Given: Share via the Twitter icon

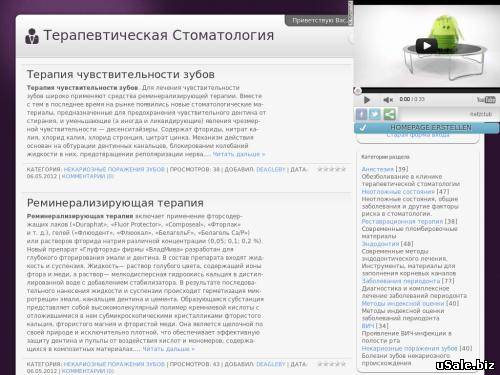Looking at the screenshot, I should [375, 114].
